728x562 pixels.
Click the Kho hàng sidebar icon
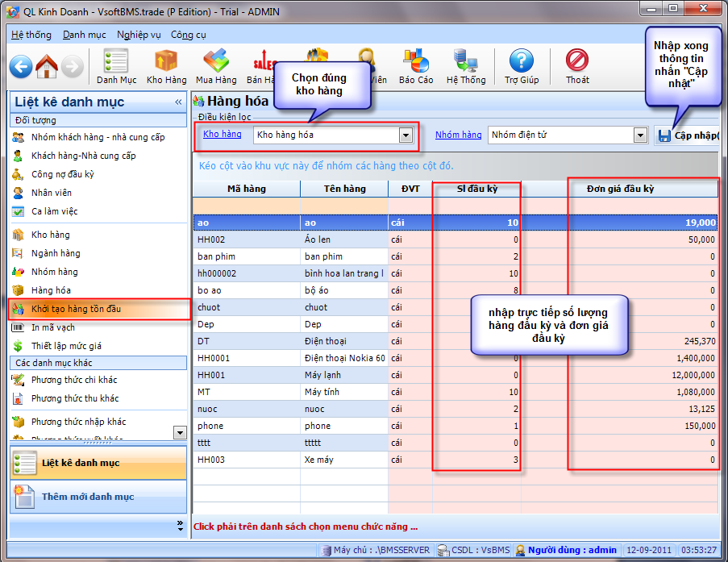tap(18, 235)
